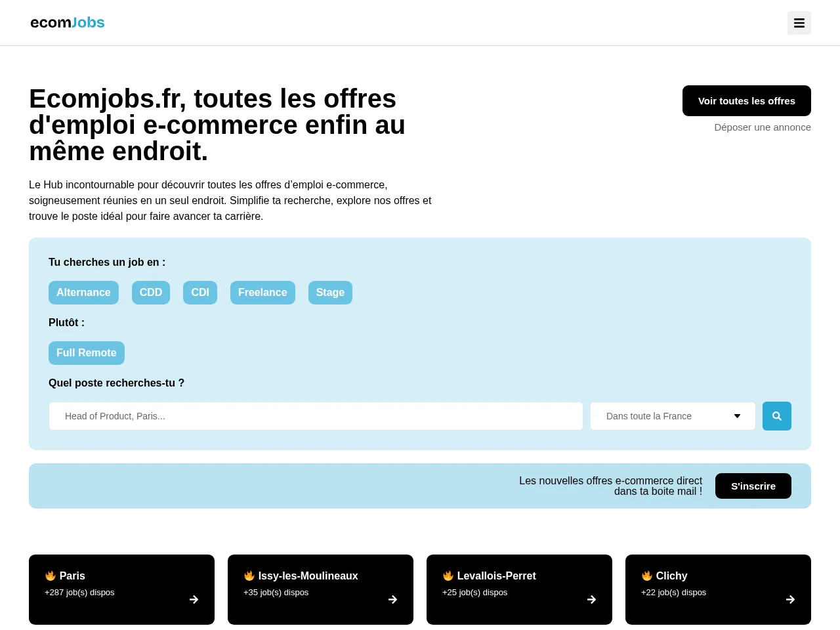Click the S'inscrire newsletter button
The image size is (840, 630).
tap(753, 486)
